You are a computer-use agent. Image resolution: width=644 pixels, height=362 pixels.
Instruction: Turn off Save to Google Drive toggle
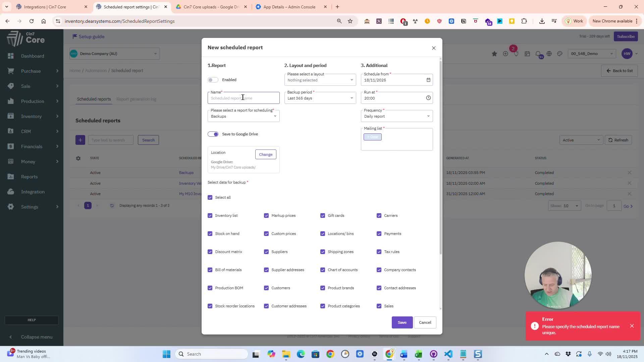point(213,134)
